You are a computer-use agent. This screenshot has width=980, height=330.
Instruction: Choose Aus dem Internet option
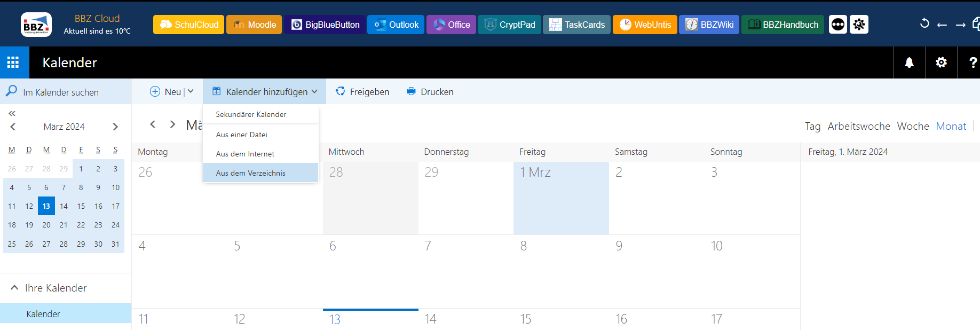[x=245, y=154]
